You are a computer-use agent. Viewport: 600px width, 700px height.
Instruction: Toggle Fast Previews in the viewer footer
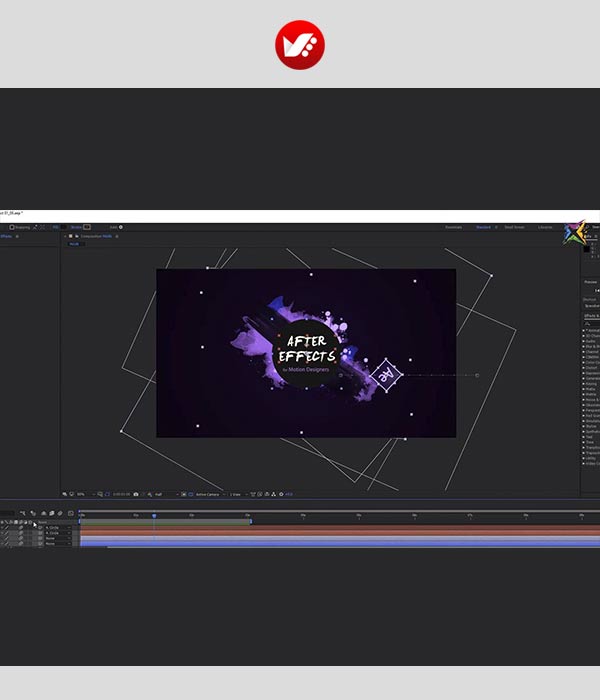point(260,494)
